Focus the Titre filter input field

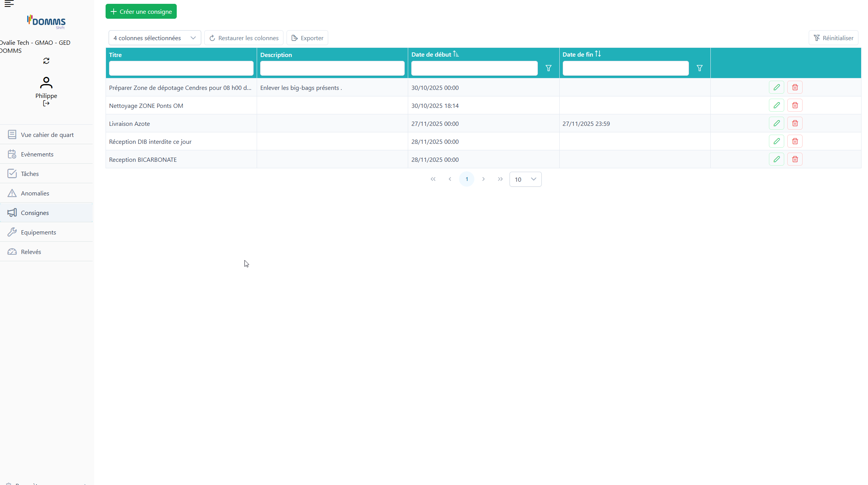click(181, 68)
